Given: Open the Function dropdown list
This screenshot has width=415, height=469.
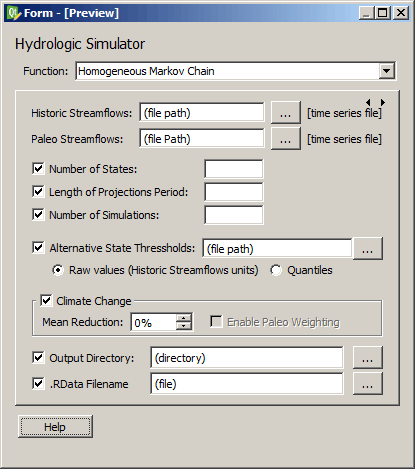Looking at the screenshot, I should point(387,71).
